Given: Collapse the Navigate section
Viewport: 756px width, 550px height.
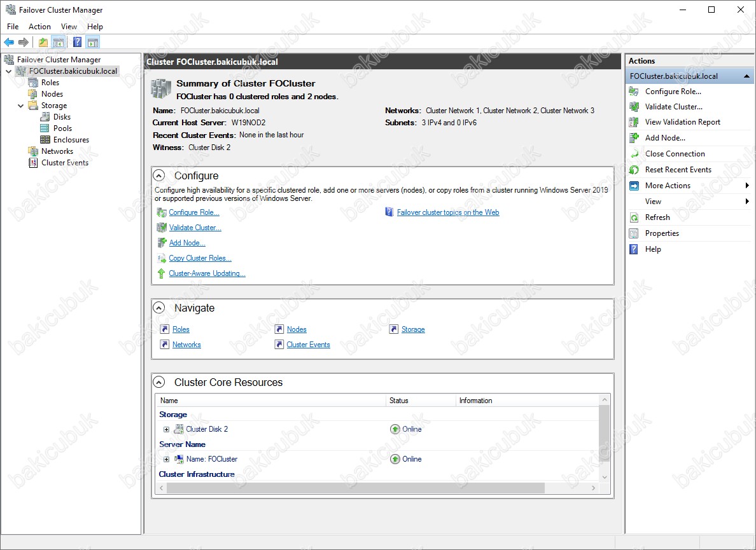Looking at the screenshot, I should 158,308.
